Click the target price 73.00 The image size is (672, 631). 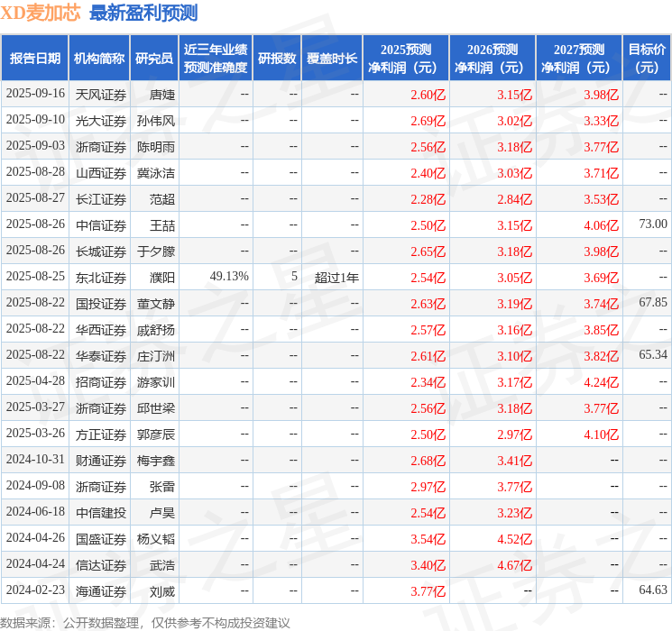coord(653,224)
